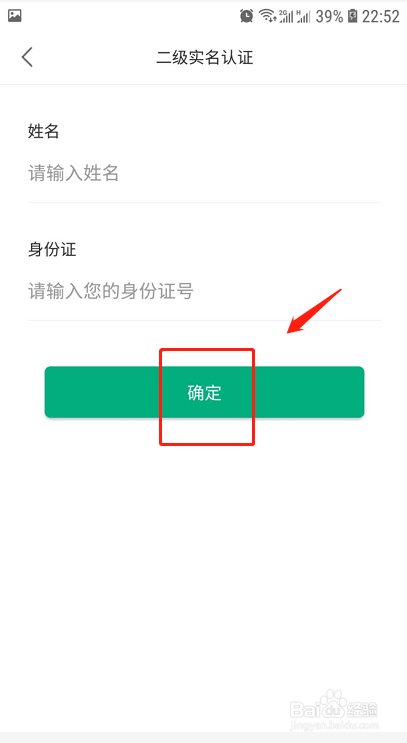Tap the 22:52 clock in the status bar
Viewport: 407px width, 743px height.
coord(380,16)
